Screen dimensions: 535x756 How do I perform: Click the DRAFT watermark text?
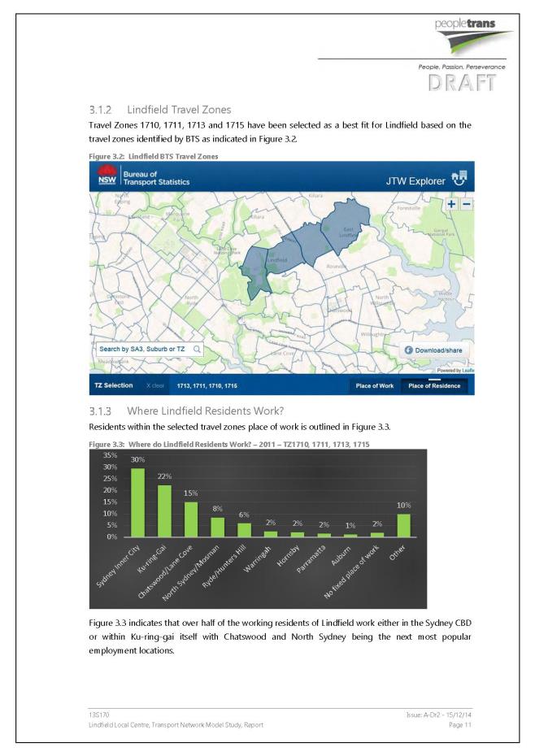462,84
